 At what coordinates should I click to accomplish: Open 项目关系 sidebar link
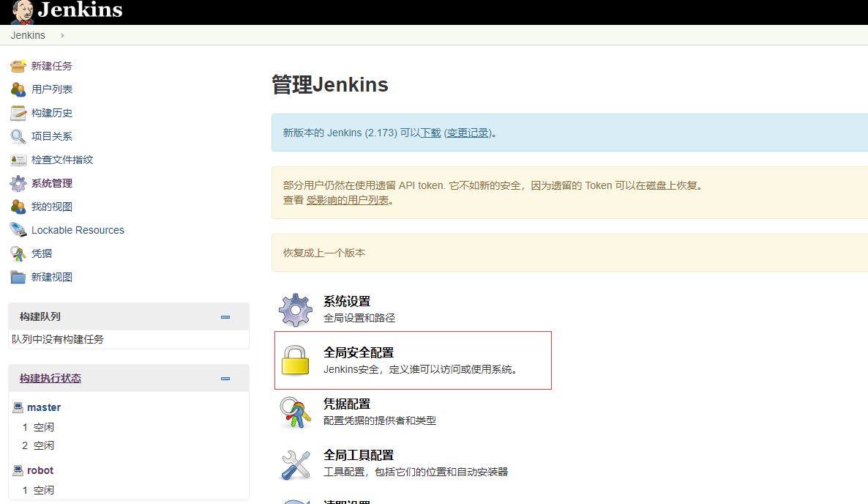click(51, 136)
